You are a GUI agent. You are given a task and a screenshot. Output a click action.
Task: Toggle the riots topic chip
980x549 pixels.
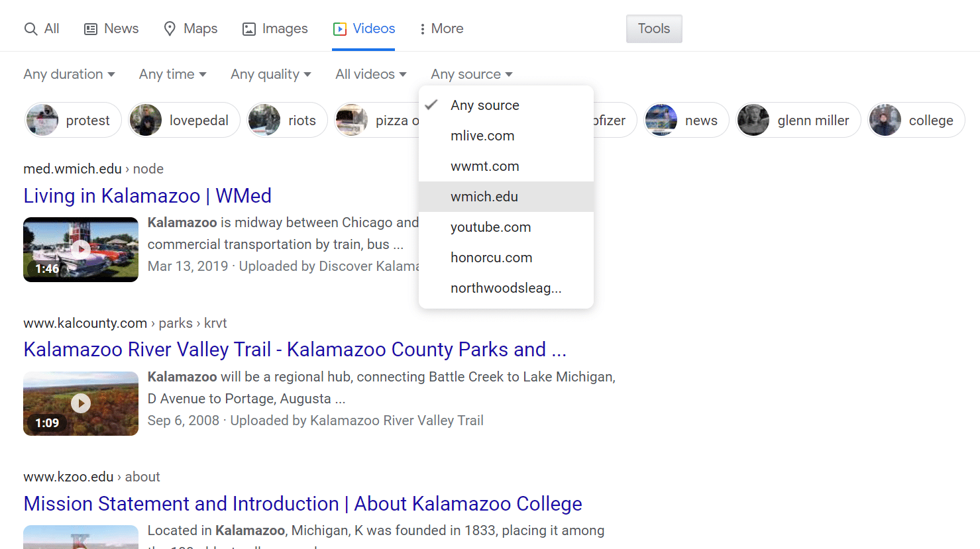287,120
